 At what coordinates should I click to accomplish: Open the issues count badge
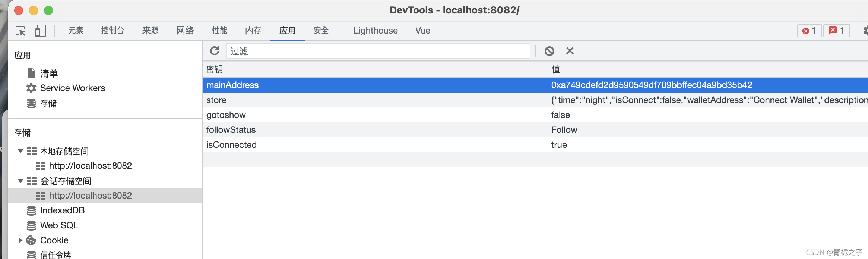pos(836,31)
